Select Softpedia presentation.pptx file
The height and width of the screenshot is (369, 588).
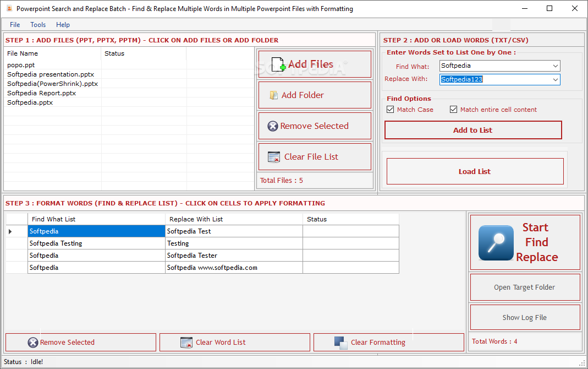click(x=51, y=74)
